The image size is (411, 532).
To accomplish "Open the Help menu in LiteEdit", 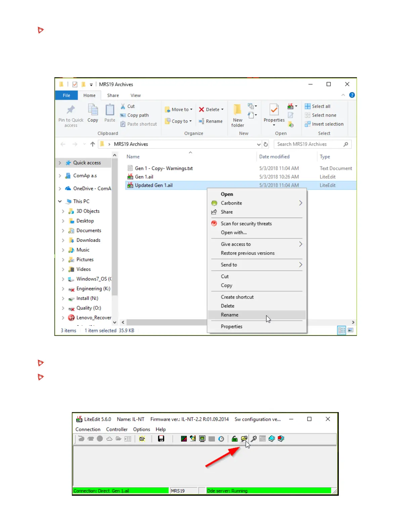I will click(161, 430).
